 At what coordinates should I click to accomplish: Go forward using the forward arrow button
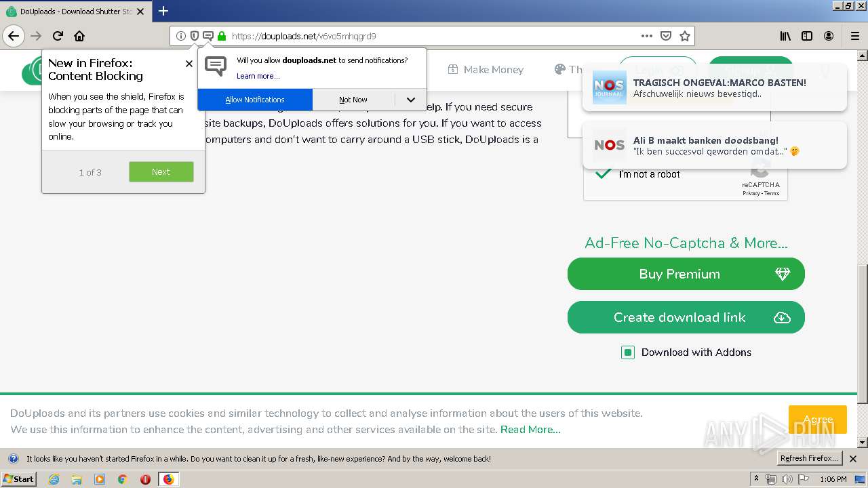tap(36, 36)
